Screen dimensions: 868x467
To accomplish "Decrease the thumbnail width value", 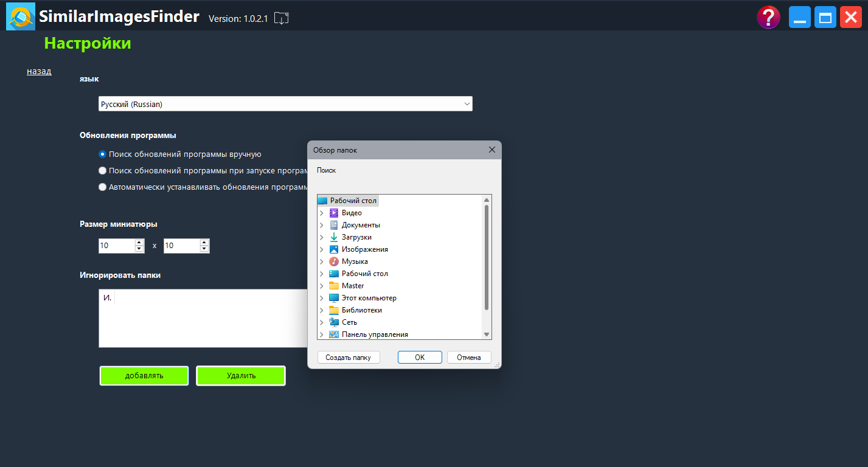I will coord(139,249).
